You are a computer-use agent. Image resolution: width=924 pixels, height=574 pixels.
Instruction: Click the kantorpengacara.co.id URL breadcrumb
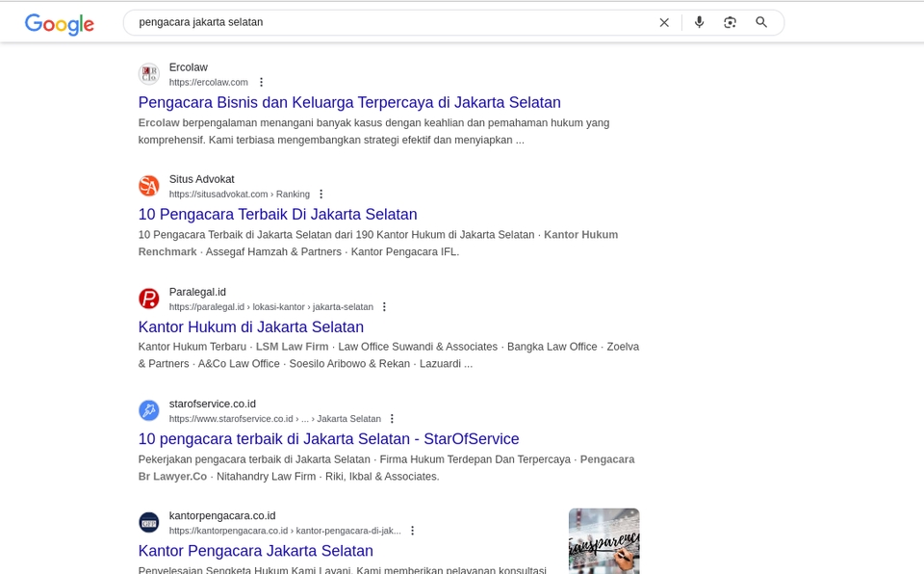(x=285, y=531)
